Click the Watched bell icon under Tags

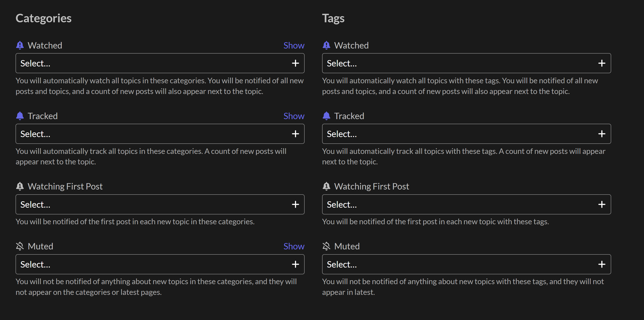point(326,45)
